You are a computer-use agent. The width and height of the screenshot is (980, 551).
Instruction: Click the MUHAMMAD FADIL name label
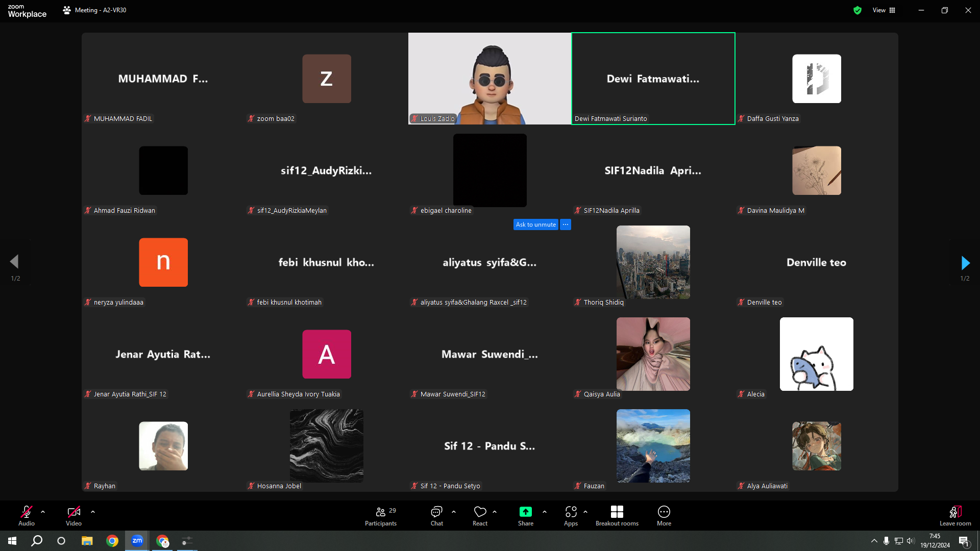tap(122, 118)
